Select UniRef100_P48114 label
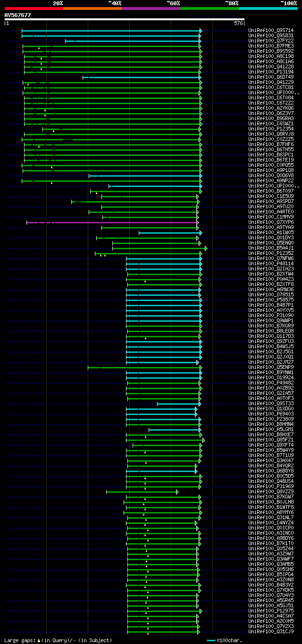The image size is (302, 644). click(270, 264)
